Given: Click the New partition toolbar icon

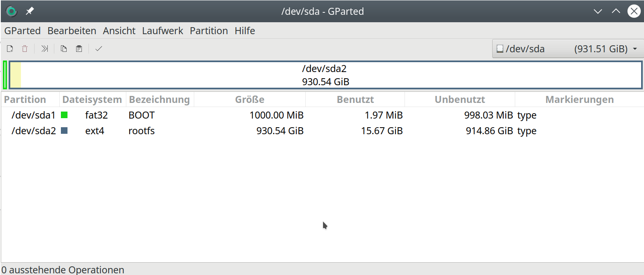Looking at the screenshot, I should pyautogui.click(x=10, y=49).
